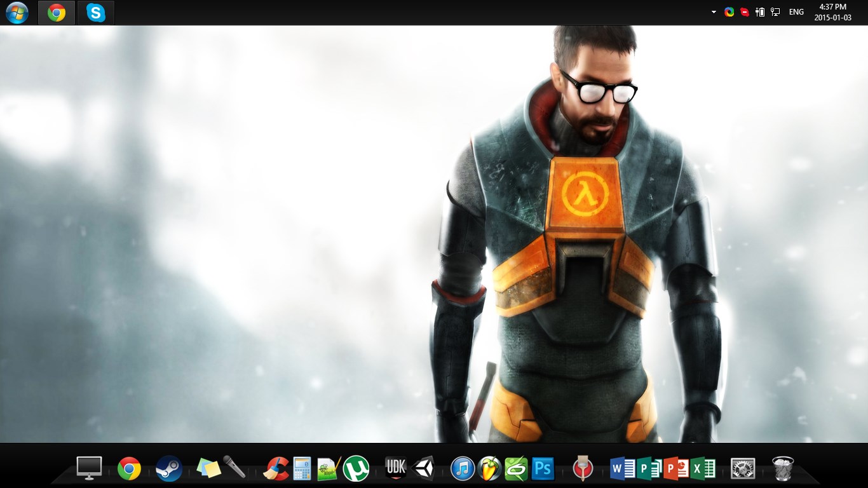868x488 pixels.
Task: Show hidden tray icons arrow
Action: pyautogui.click(x=714, y=12)
